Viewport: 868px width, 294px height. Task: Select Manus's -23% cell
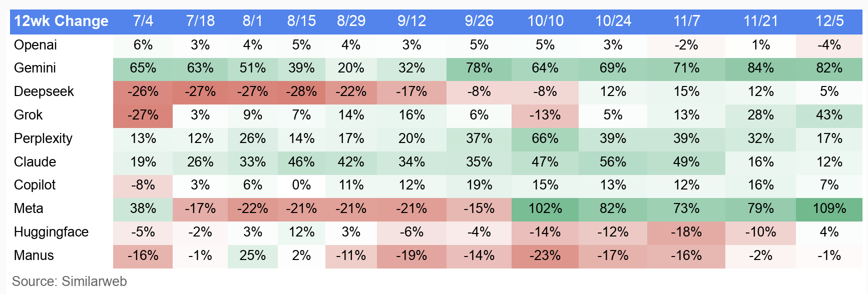coord(545,255)
